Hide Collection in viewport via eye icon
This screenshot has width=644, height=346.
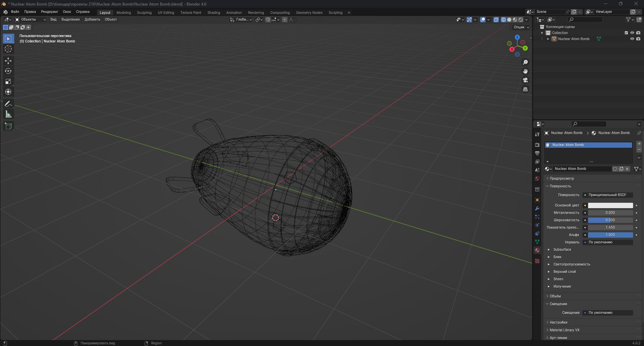[632, 33]
